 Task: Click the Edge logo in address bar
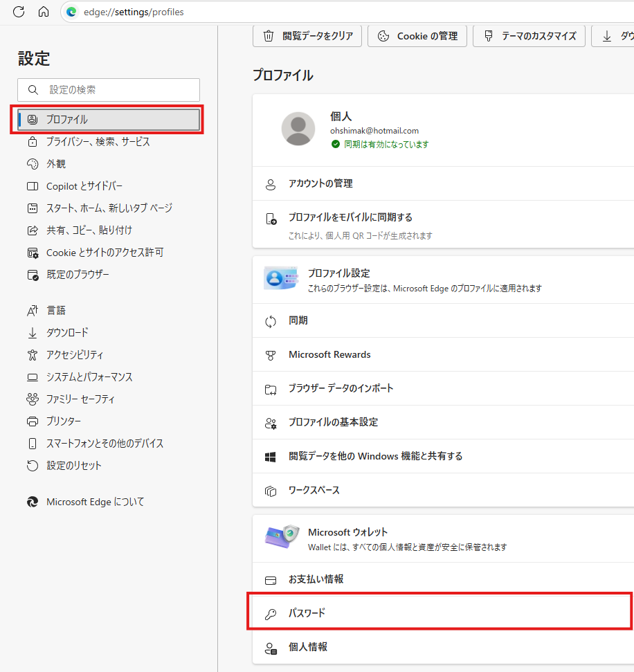[71, 12]
